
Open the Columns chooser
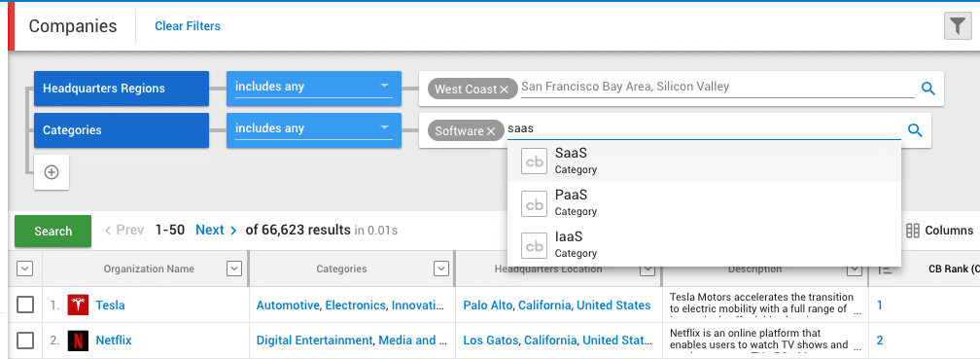tap(939, 231)
